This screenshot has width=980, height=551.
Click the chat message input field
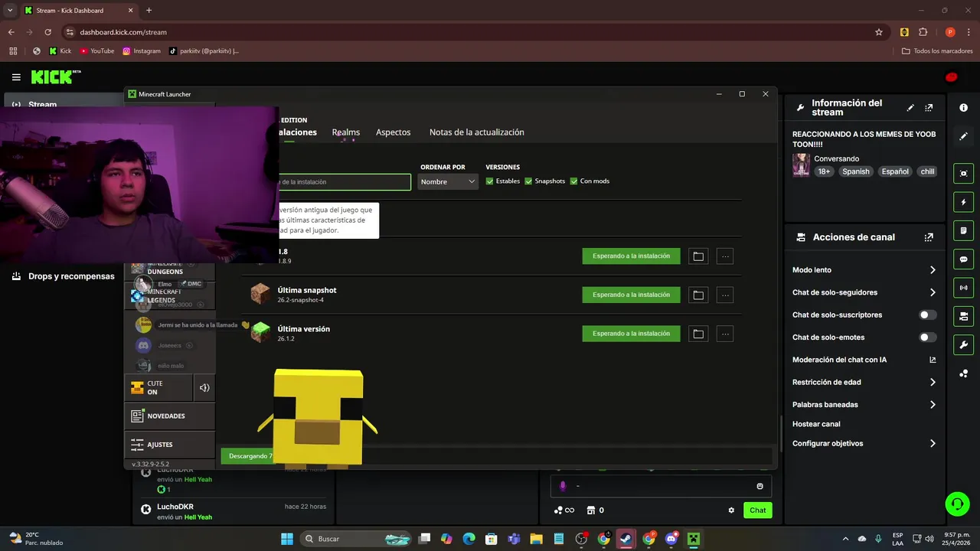point(661,486)
